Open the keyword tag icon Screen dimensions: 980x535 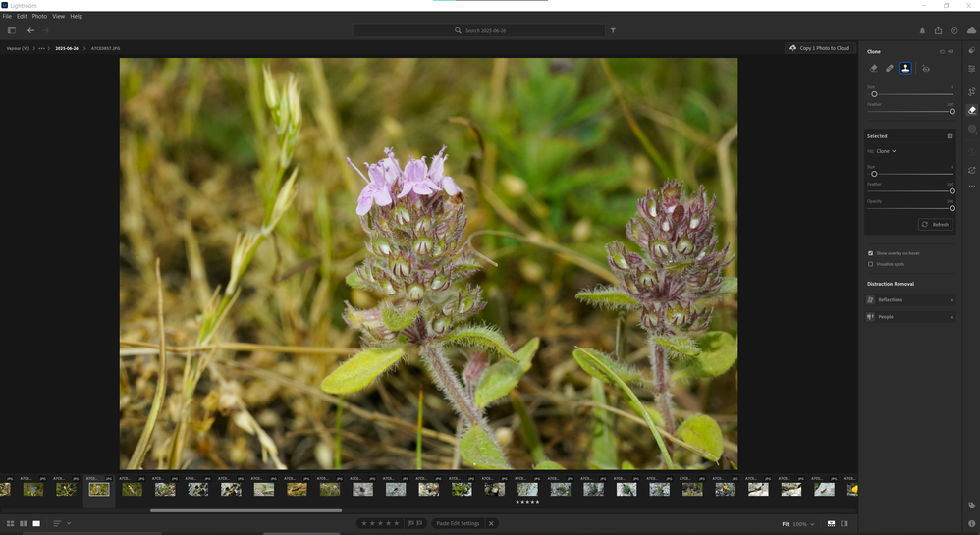(972, 505)
